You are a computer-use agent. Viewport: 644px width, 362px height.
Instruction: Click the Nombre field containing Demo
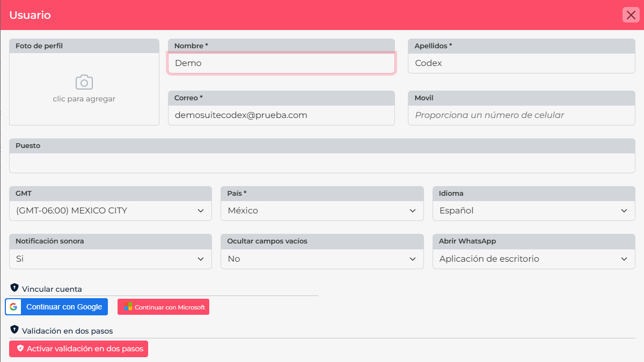[x=281, y=63]
